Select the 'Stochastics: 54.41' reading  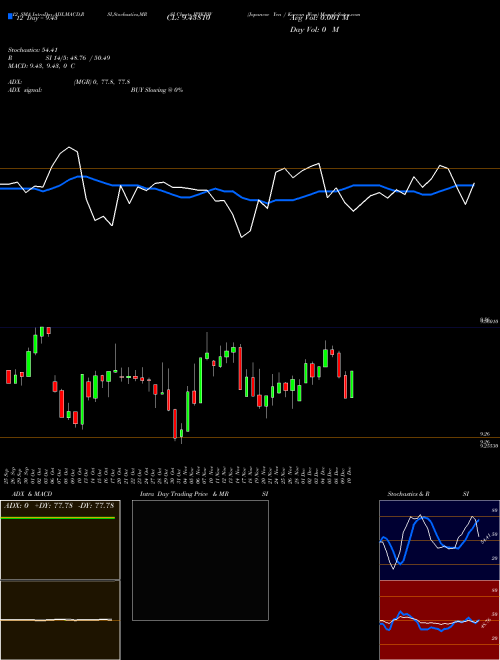32,50
